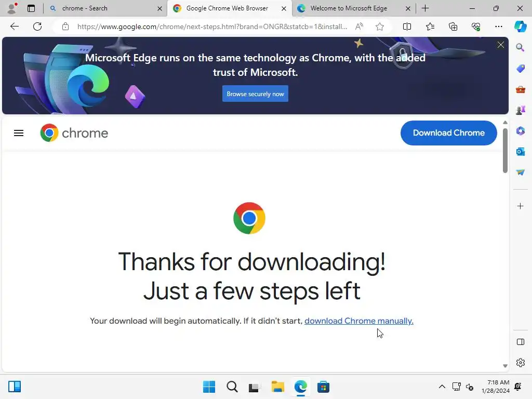The height and width of the screenshot is (399, 532).
Task: Open the Read aloud icon
Action: pos(359,26)
